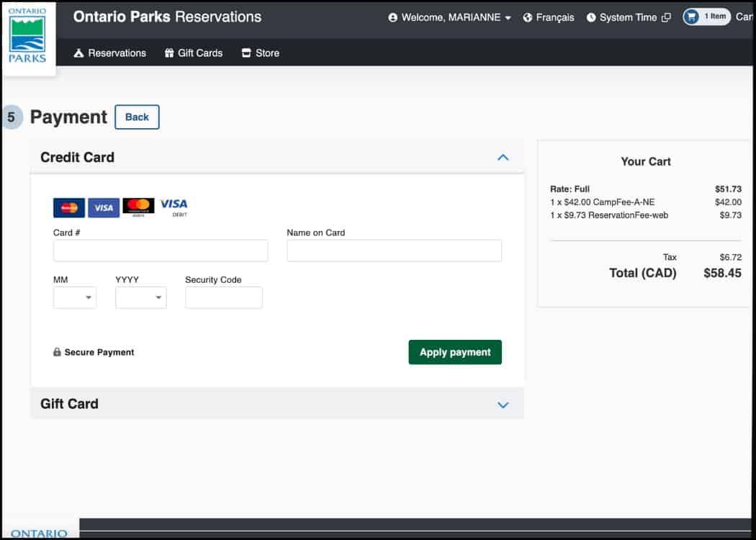Click the ReservationFee-web line item
The height and width of the screenshot is (540, 756).
tap(609, 215)
